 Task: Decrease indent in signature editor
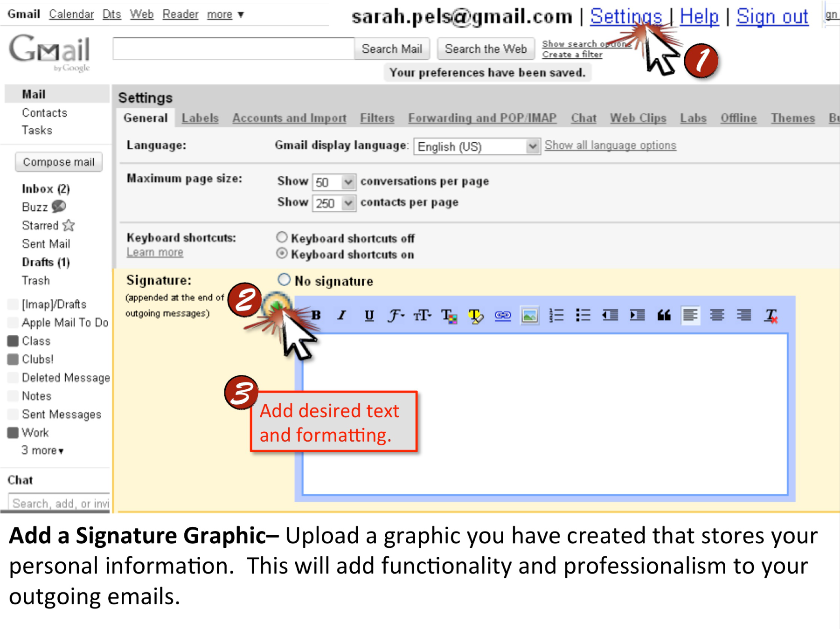click(x=610, y=316)
